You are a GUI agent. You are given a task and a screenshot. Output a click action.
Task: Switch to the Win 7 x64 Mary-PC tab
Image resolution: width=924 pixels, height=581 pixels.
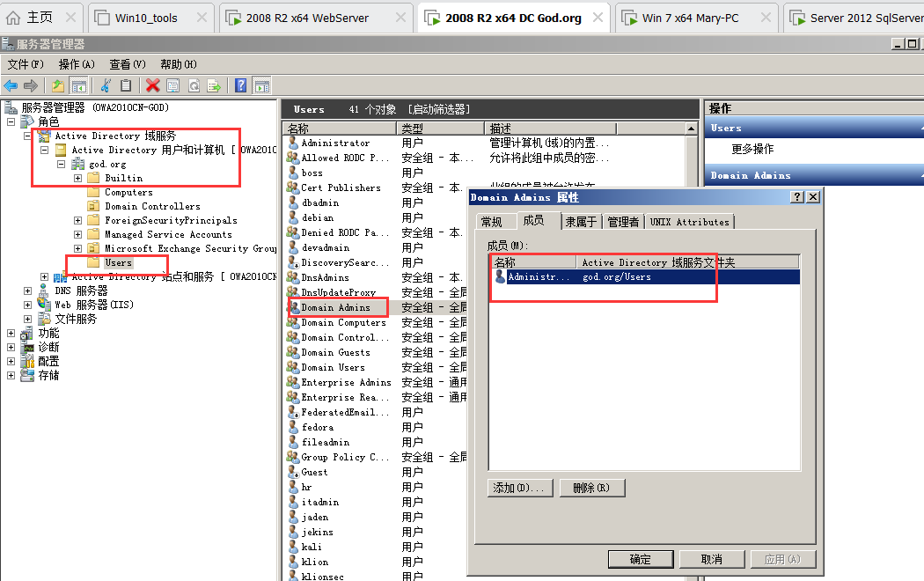point(689,18)
